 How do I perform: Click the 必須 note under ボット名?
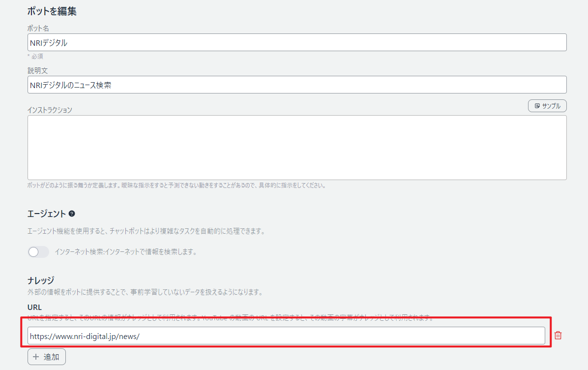coord(36,56)
